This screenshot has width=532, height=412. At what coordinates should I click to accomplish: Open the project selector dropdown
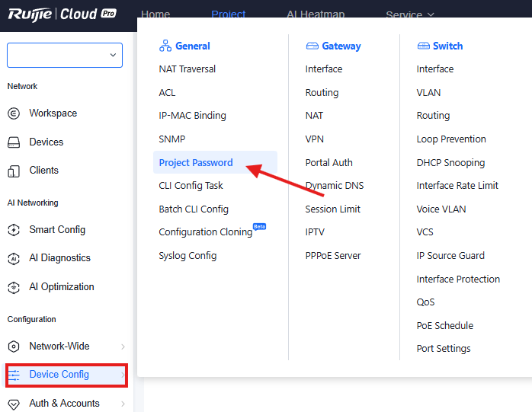pos(65,55)
